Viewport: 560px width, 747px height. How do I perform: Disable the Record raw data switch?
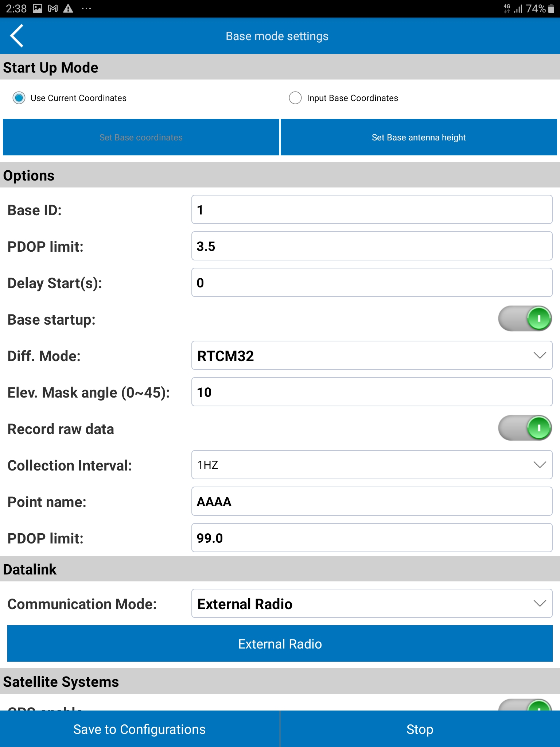pos(525,428)
